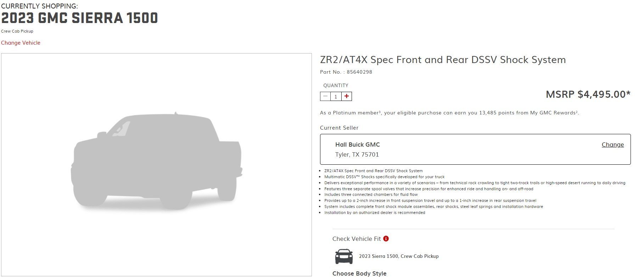Click the part number 85640298
Screen dimensions: 644x277
coord(359,72)
